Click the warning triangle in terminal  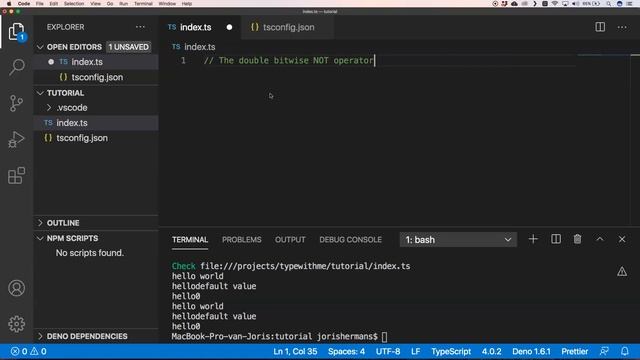tap(622, 271)
